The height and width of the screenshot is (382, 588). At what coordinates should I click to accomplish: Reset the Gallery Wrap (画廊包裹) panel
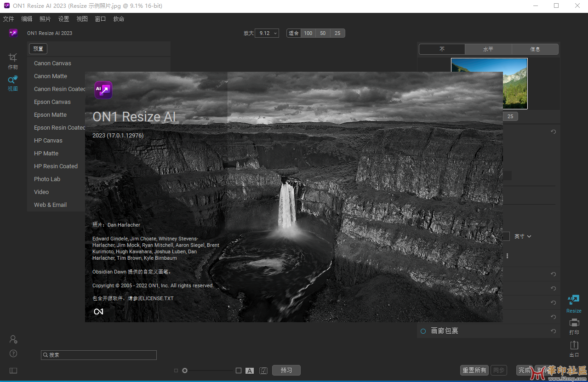(x=554, y=331)
